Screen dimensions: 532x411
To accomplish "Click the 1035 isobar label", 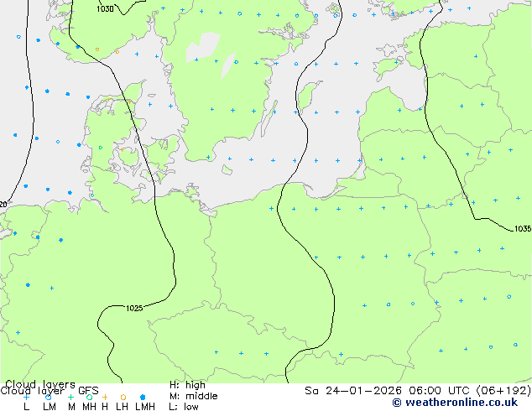I will [523, 228].
